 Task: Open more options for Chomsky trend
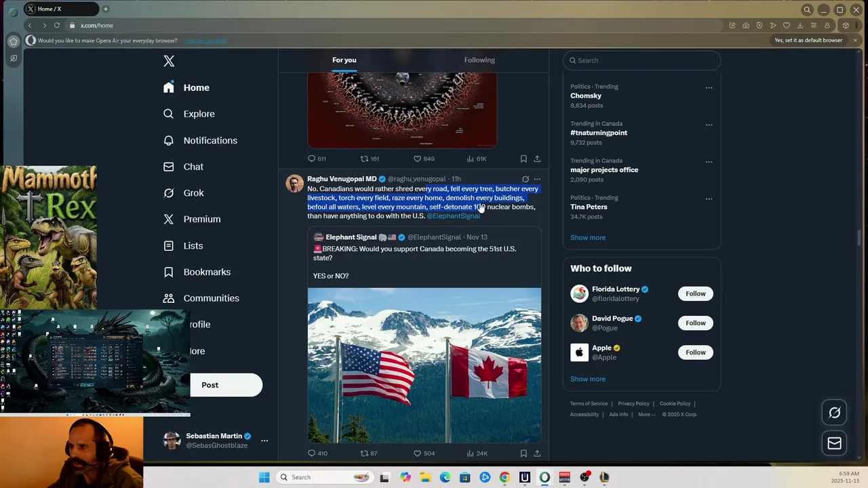point(709,87)
